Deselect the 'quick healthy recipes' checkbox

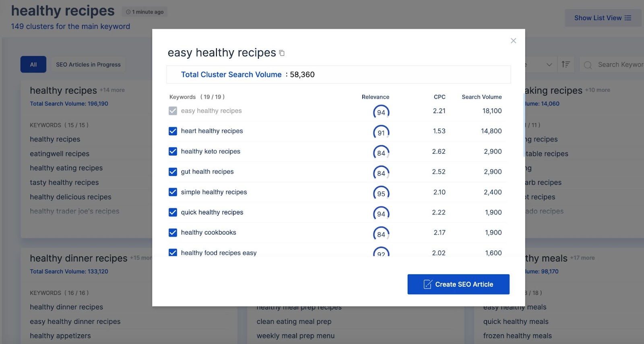pos(173,212)
